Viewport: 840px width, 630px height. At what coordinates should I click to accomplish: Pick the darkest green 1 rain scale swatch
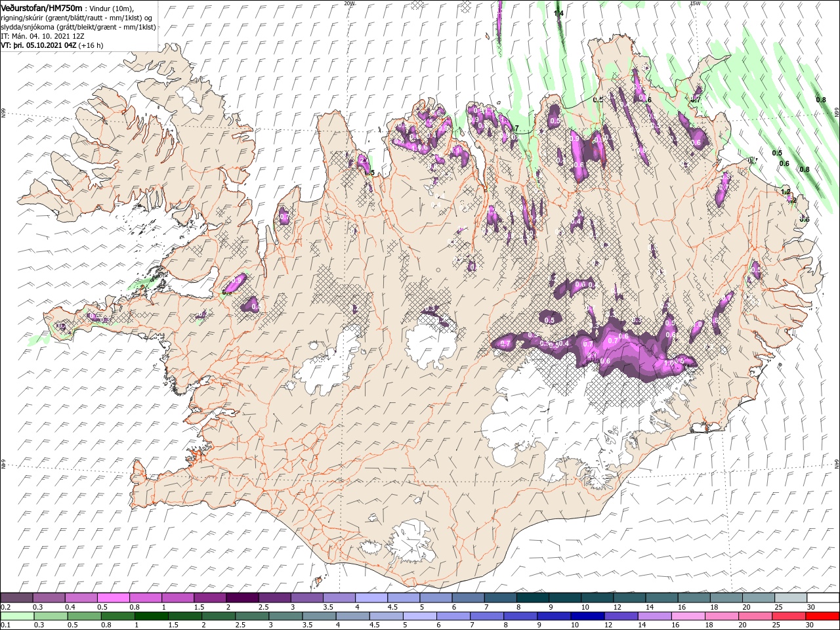(x=151, y=616)
